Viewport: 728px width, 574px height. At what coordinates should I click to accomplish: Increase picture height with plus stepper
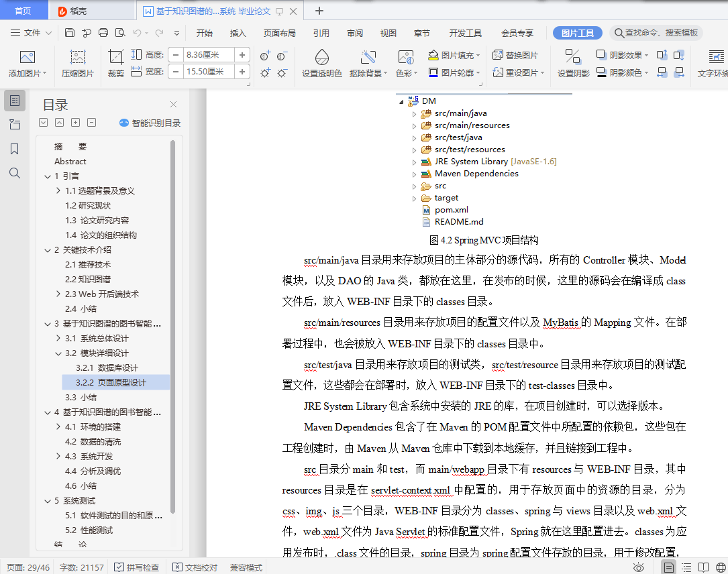click(x=242, y=55)
